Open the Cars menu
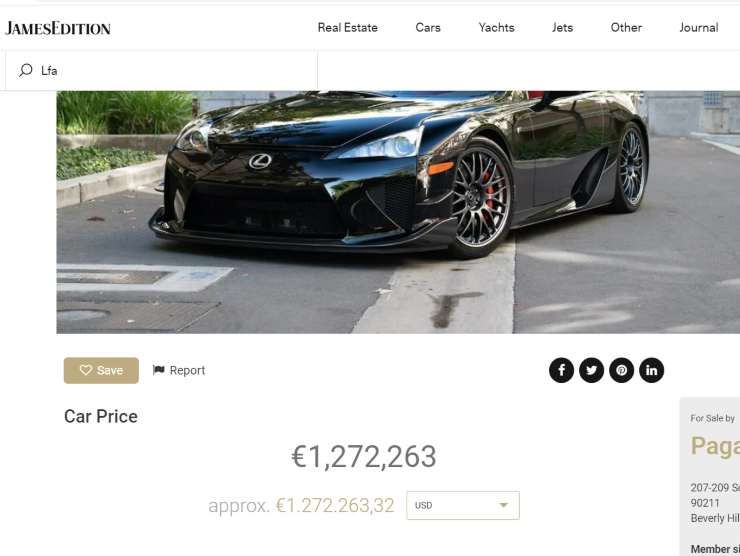 click(428, 27)
